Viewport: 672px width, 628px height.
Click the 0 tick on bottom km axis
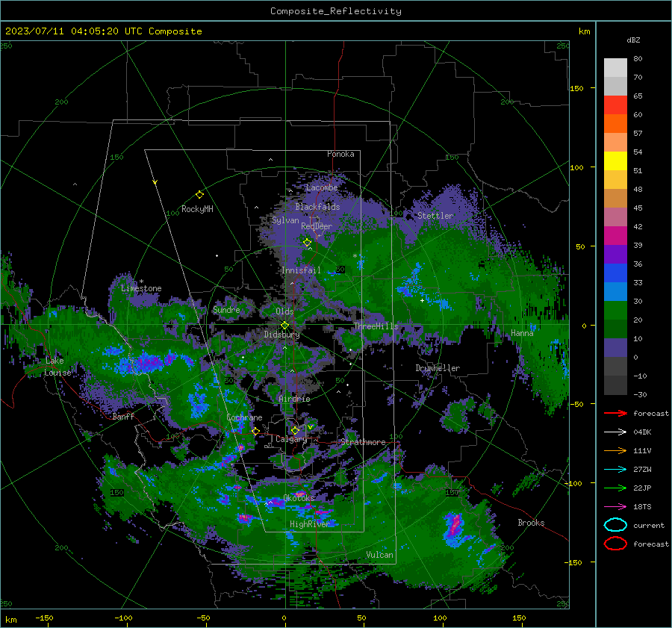[284, 618]
